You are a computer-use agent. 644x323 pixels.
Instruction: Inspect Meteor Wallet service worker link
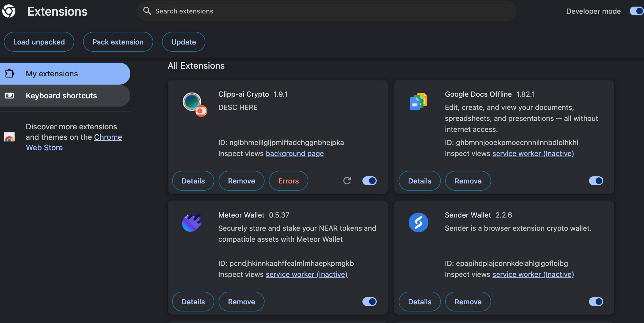(x=307, y=274)
